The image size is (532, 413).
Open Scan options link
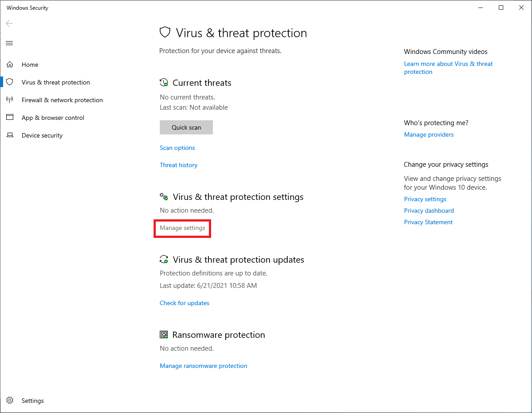(x=177, y=148)
